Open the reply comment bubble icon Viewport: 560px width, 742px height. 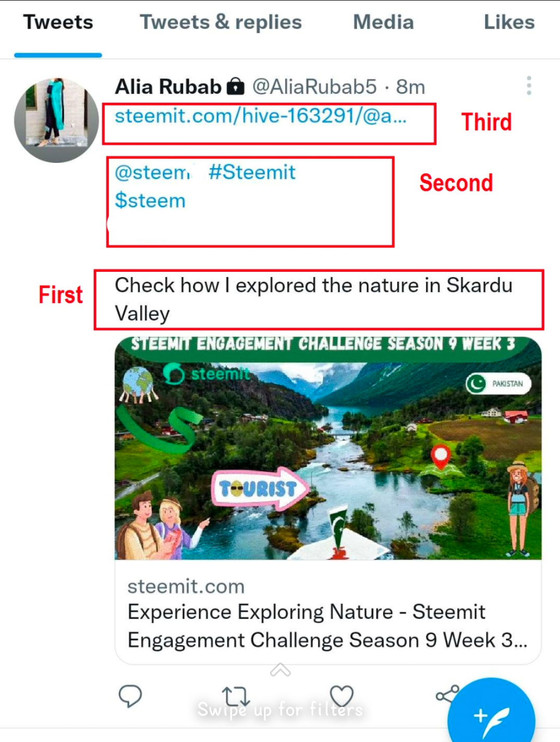[130, 696]
